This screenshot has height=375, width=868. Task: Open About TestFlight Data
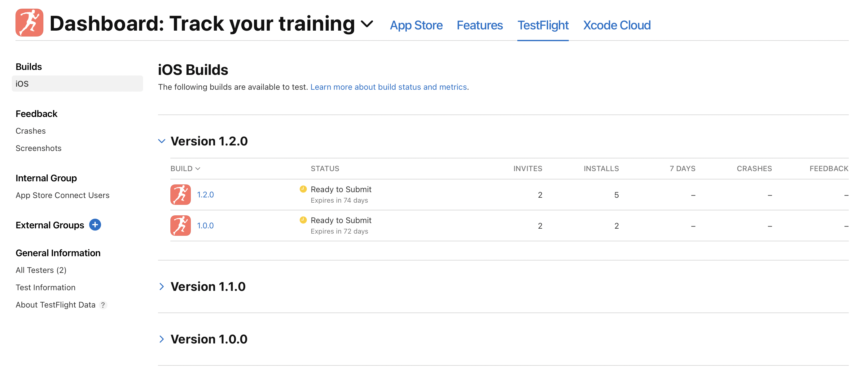tap(55, 305)
